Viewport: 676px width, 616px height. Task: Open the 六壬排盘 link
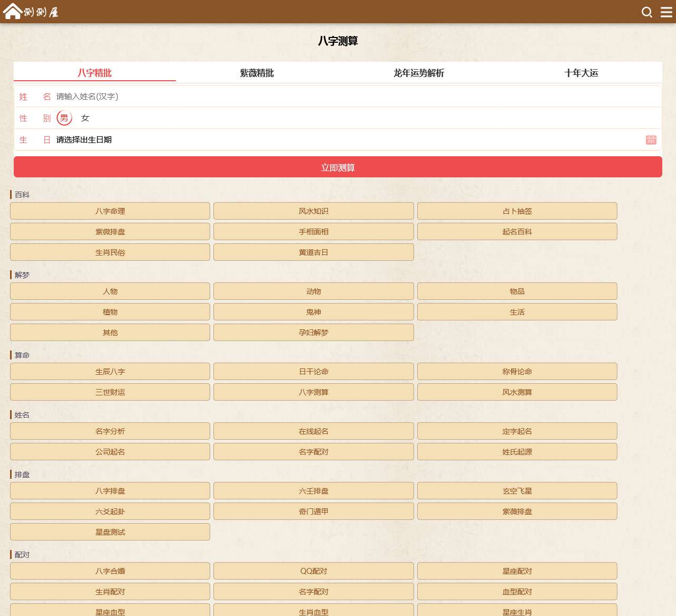click(314, 491)
